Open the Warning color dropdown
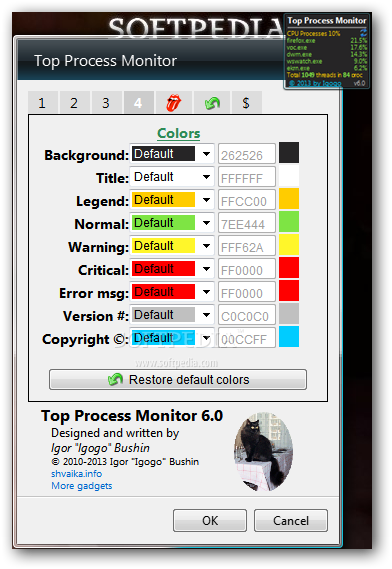Viewport: 392px width, 569px height. coord(172,246)
